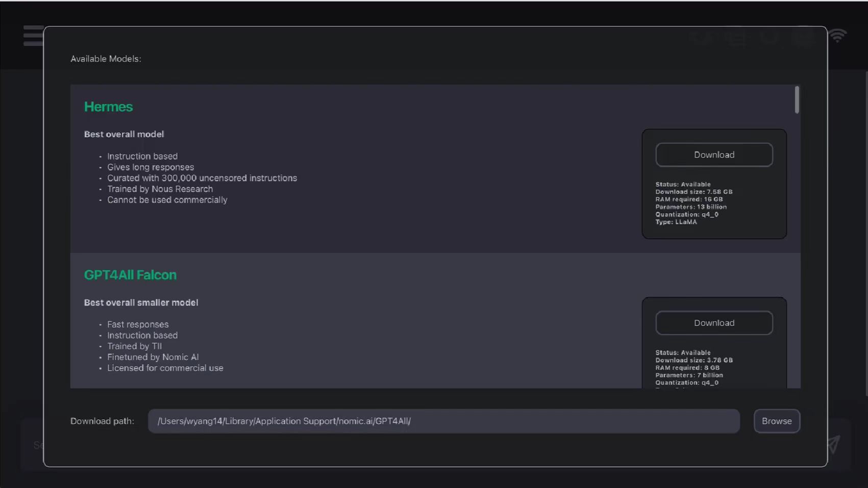Click 'Download size: 7.58 GB' detail
Image resolution: width=868 pixels, height=488 pixels.
[x=694, y=192]
